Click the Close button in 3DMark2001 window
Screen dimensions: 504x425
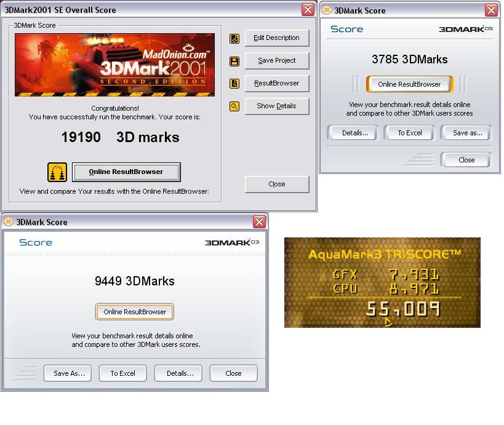277,184
